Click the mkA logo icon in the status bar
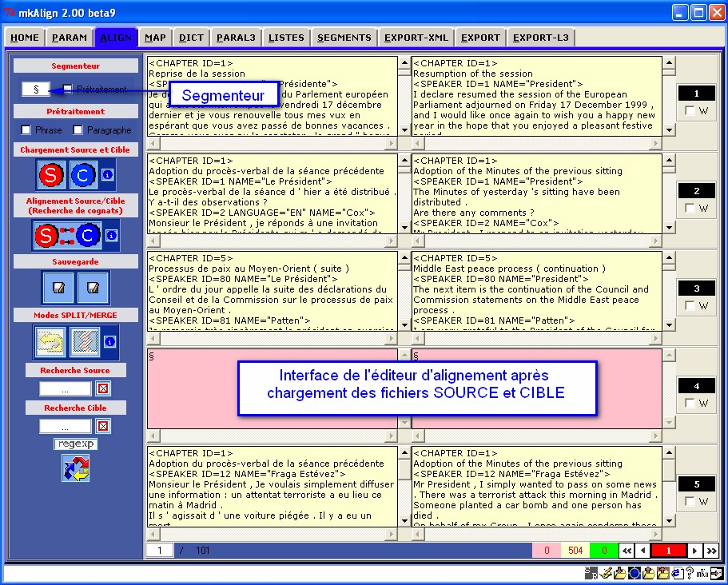728x585 pixels. pyautogui.click(x=702, y=573)
